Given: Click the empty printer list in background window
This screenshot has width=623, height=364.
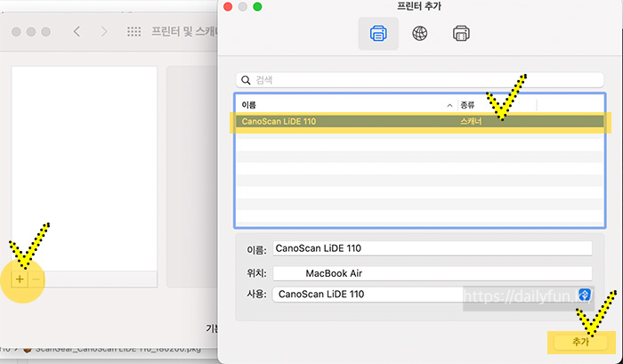Looking at the screenshot, I should [85, 168].
